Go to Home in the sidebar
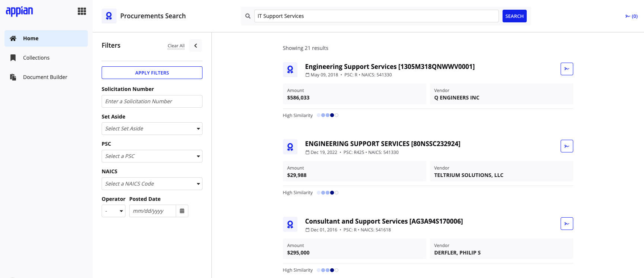 tap(46, 38)
